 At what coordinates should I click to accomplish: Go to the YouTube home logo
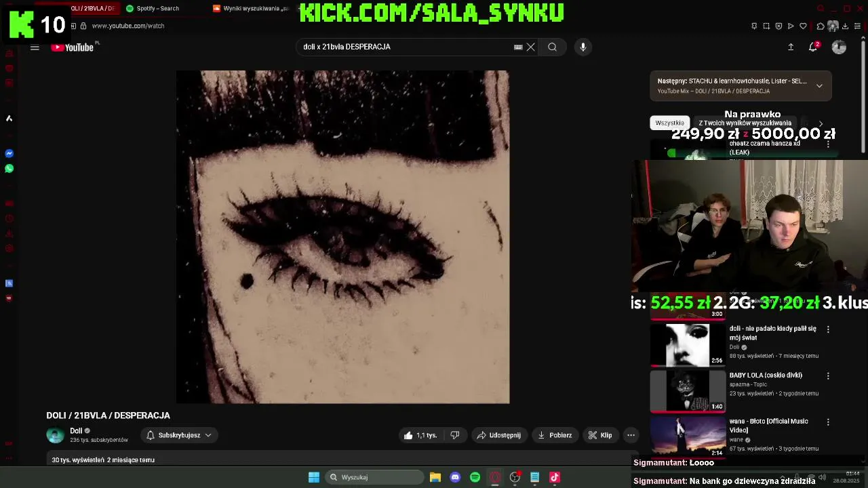point(72,47)
